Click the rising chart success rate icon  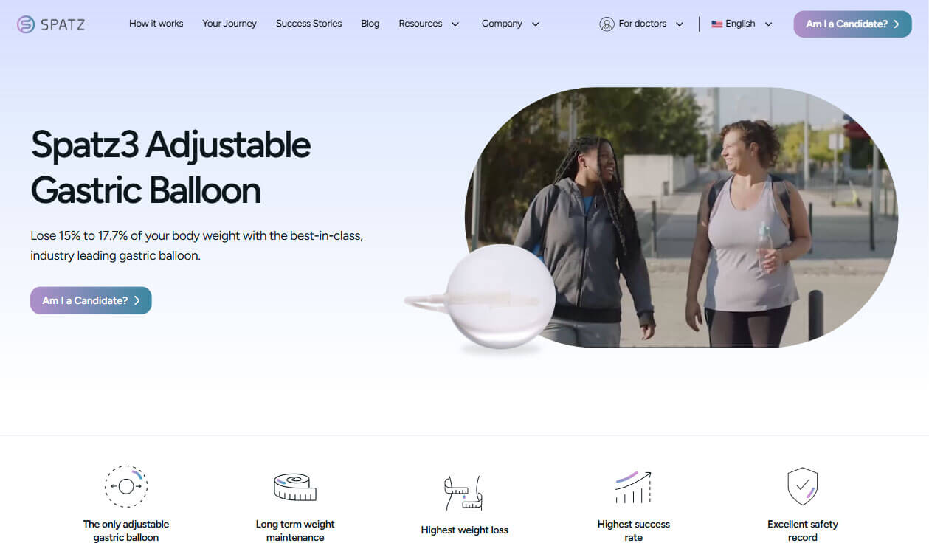[633, 487]
